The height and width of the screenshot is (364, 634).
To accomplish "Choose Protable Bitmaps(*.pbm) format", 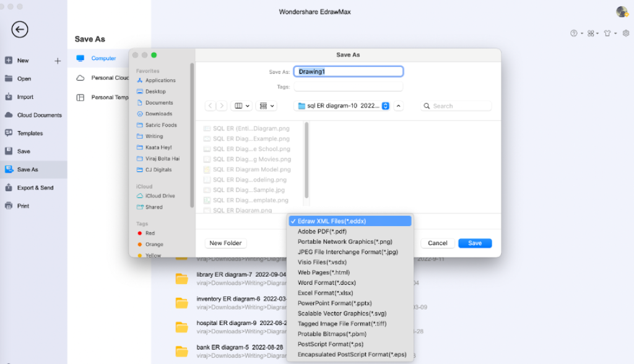I will [350, 334].
